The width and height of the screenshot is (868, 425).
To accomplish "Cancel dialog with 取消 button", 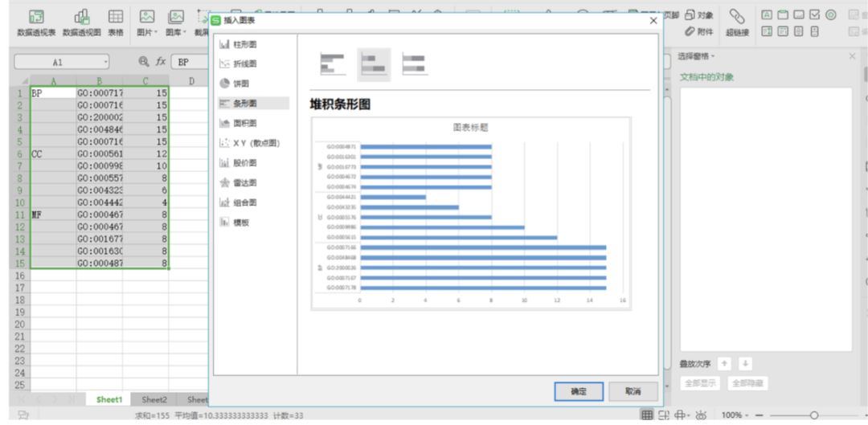I will tap(633, 391).
